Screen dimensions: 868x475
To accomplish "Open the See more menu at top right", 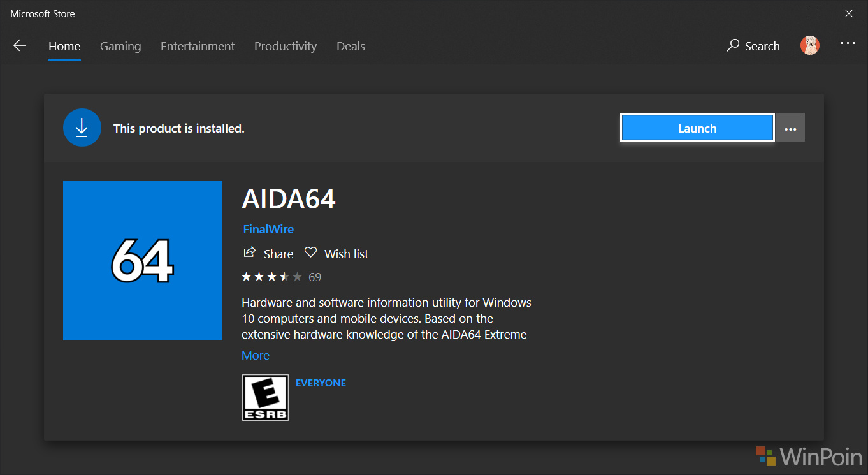I will (848, 43).
